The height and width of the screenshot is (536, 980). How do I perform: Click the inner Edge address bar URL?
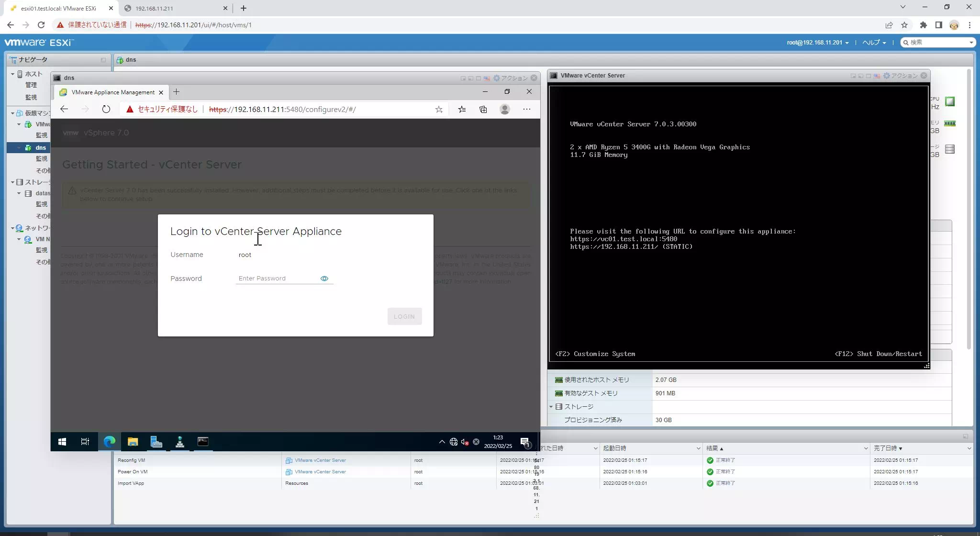(282, 110)
